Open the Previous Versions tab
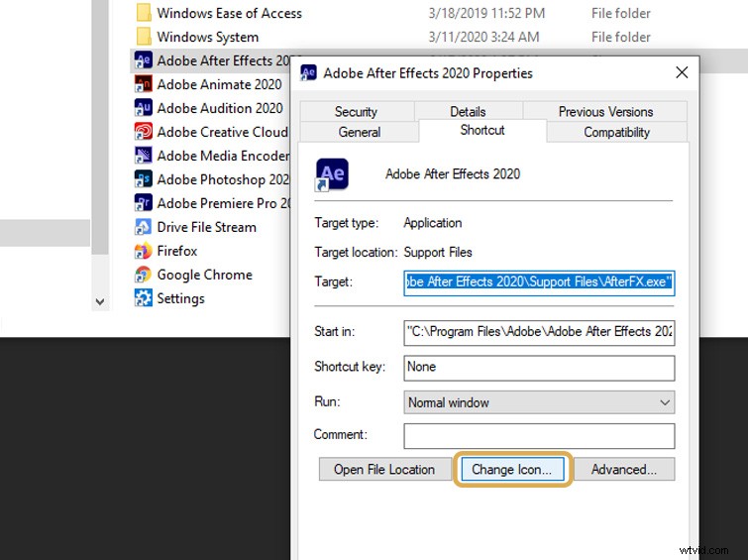Screen dimensions: 748x560 605,111
